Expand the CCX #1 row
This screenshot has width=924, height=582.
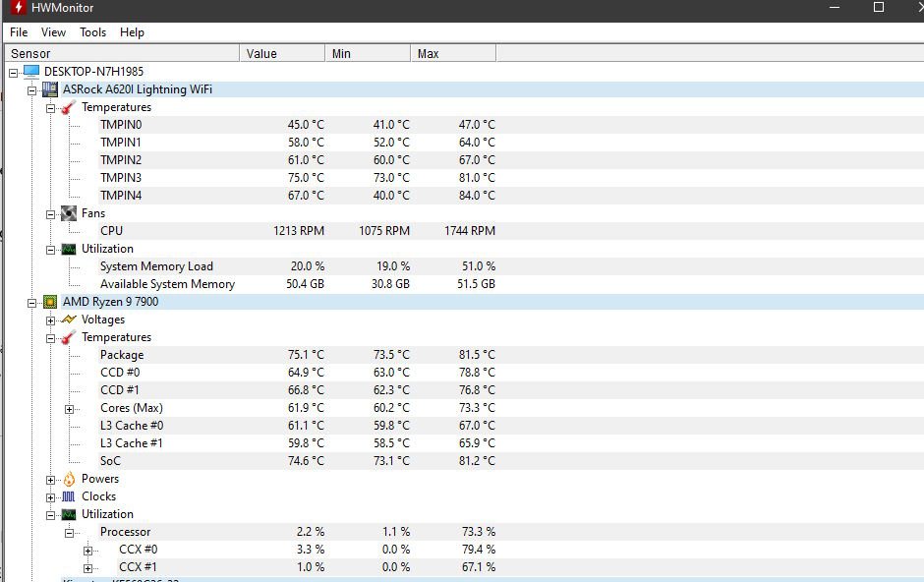[87, 568]
